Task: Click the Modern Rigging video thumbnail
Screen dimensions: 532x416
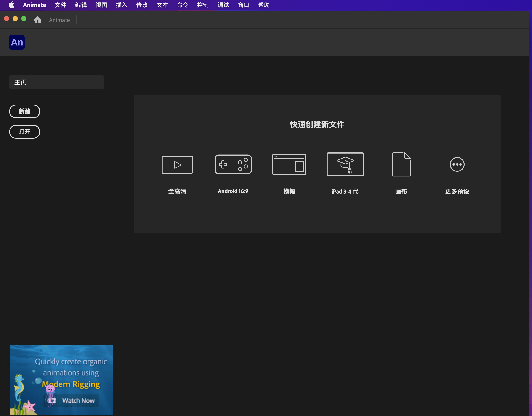Action: [61, 379]
